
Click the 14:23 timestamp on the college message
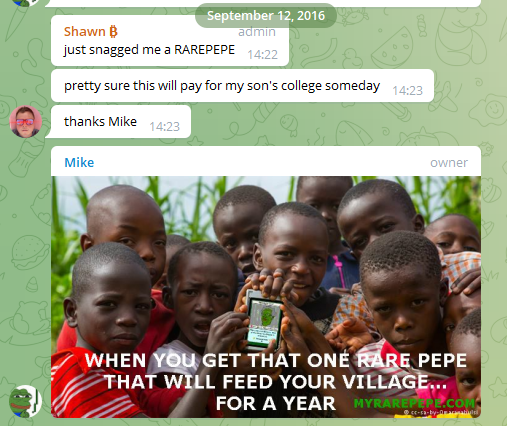coord(407,91)
